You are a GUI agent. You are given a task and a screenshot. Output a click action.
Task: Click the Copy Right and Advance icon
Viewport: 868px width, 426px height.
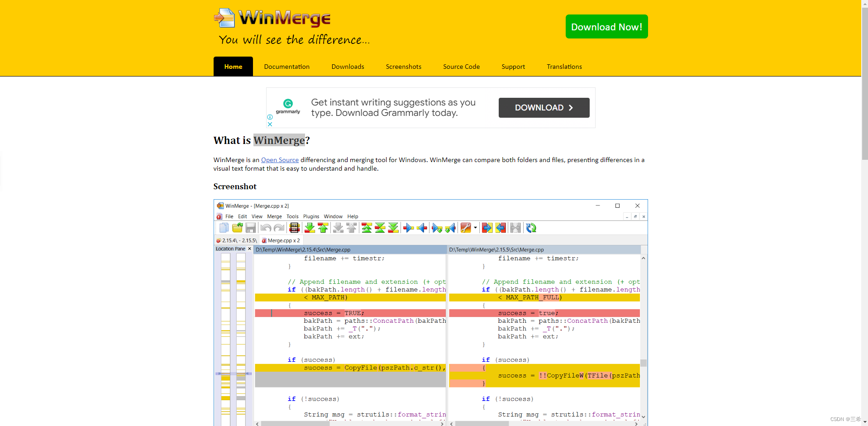437,228
